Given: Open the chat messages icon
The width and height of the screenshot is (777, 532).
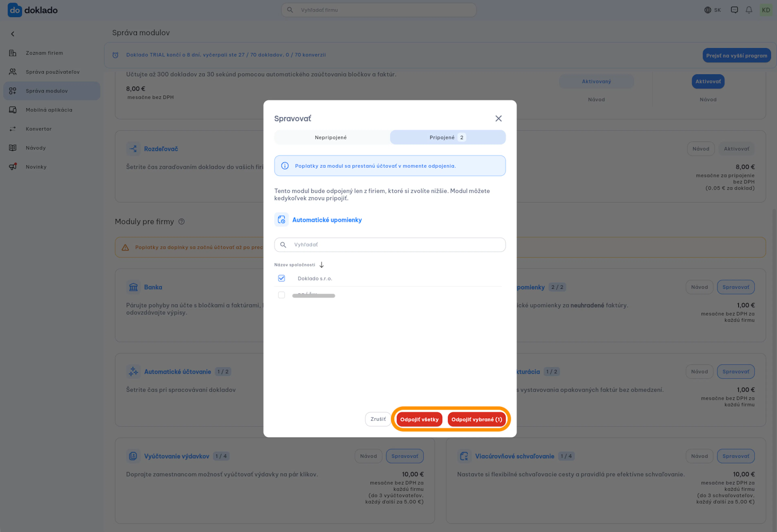Looking at the screenshot, I should [734, 10].
